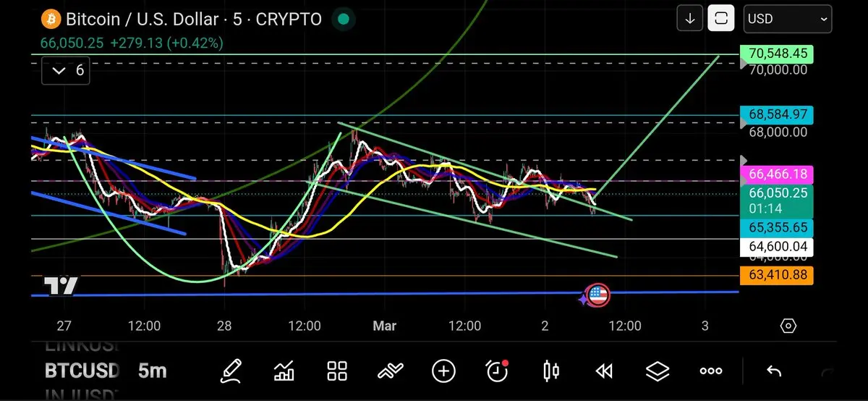This screenshot has height=401, width=868.
Task: Start bar replay with rewind icon
Action: (x=604, y=371)
